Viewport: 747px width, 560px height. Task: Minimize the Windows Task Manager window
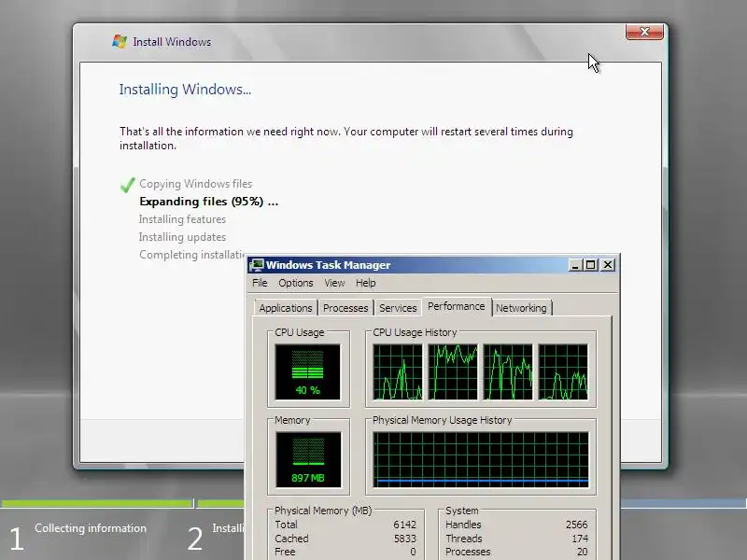(575, 265)
